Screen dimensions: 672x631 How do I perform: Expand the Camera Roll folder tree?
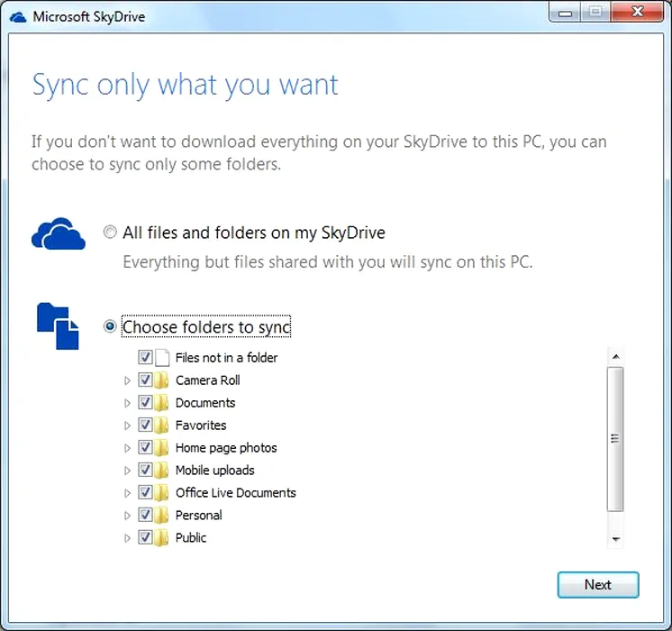[127, 380]
